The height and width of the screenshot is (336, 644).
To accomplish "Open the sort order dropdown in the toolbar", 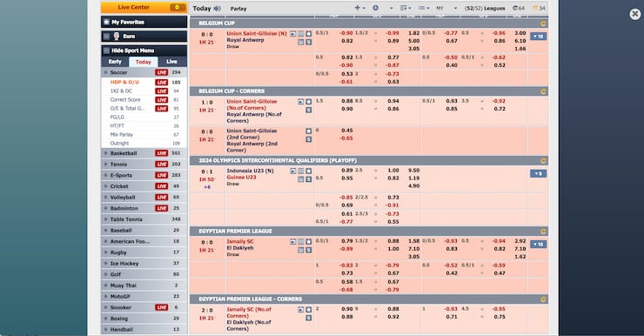I will click(406, 8).
